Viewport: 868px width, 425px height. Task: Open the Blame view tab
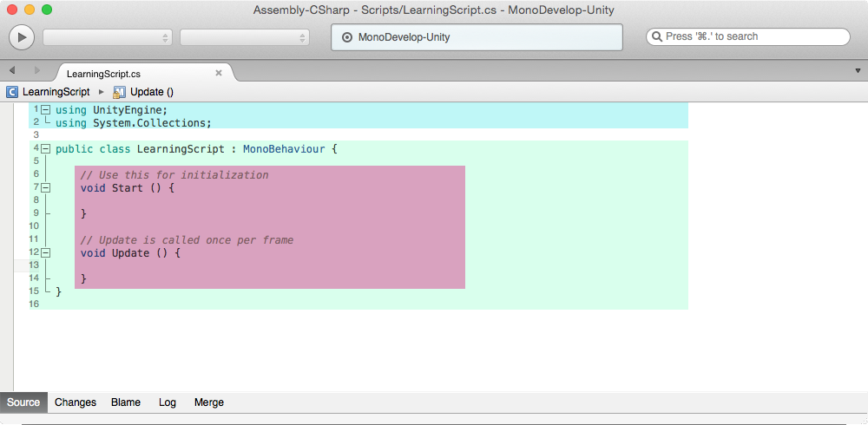126,402
